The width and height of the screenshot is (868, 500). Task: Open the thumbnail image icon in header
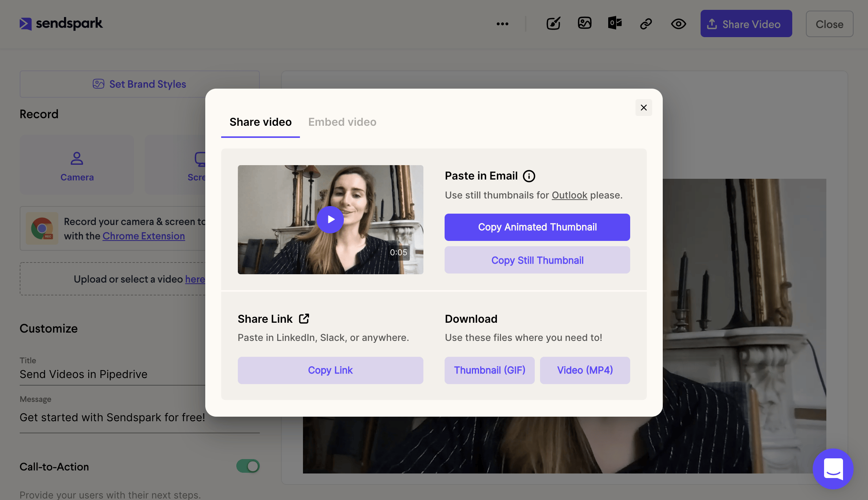[x=585, y=23]
